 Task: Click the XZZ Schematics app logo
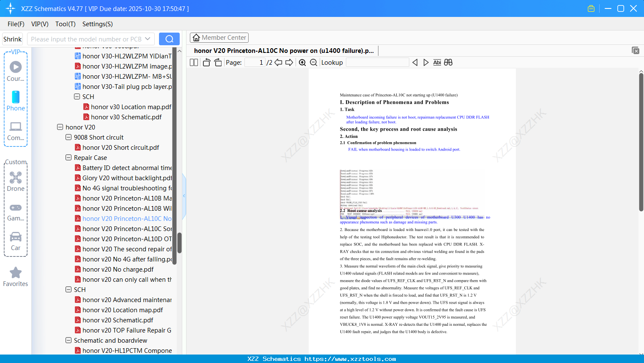pyautogui.click(x=11, y=8)
